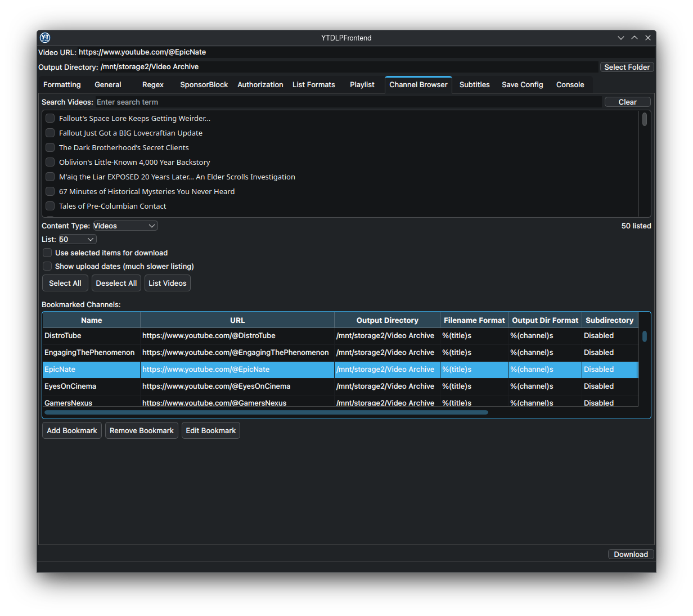The height and width of the screenshot is (616, 693).
Task: Click the Select All button
Action: tap(65, 283)
